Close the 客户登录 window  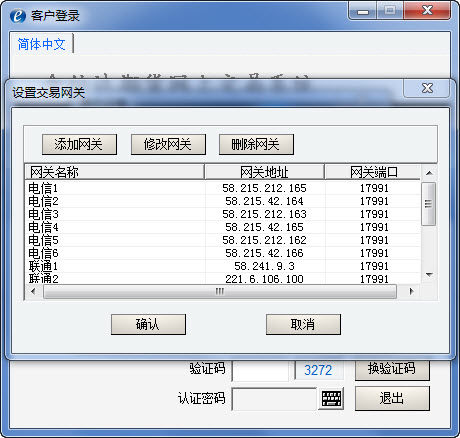click(x=427, y=10)
